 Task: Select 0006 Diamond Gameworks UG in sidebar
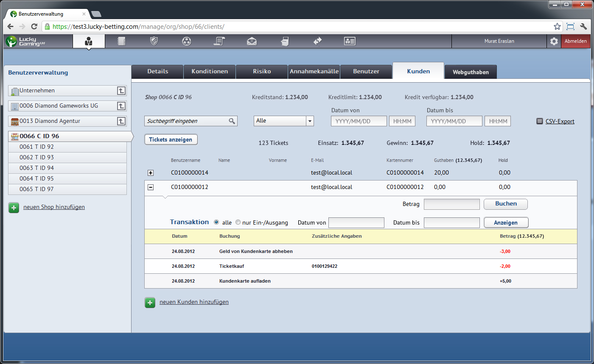[67, 106]
